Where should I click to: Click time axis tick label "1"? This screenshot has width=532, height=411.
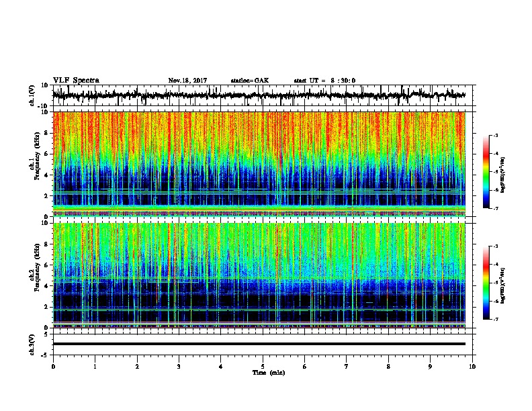click(x=95, y=367)
